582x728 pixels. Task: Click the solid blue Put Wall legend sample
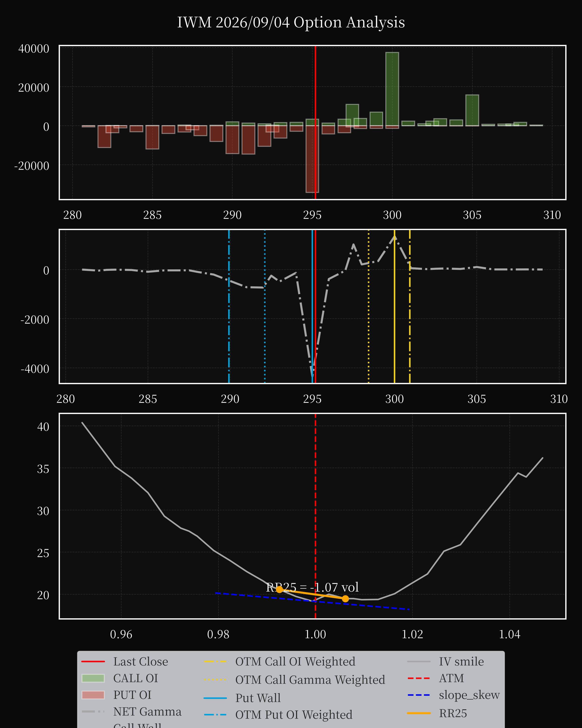215,698
